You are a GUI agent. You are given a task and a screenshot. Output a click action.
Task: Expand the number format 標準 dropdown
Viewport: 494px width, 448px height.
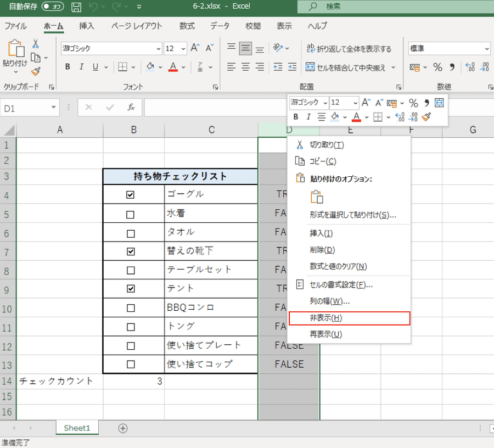coord(487,49)
